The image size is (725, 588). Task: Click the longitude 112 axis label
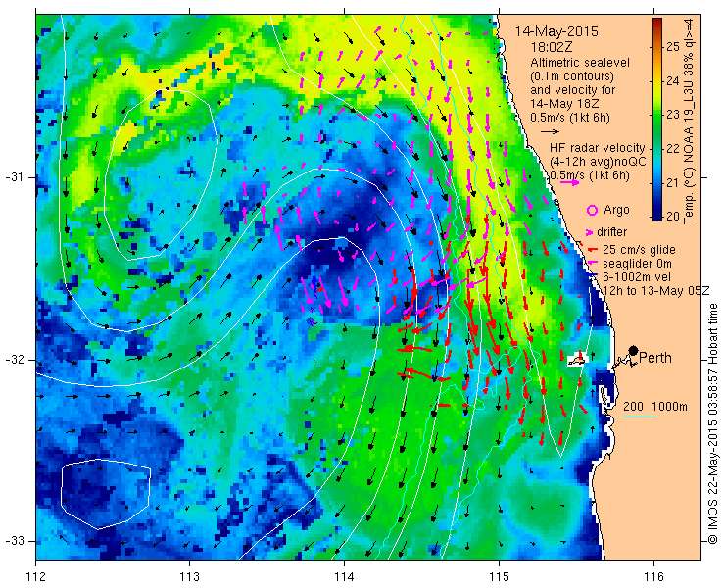[x=36, y=577]
